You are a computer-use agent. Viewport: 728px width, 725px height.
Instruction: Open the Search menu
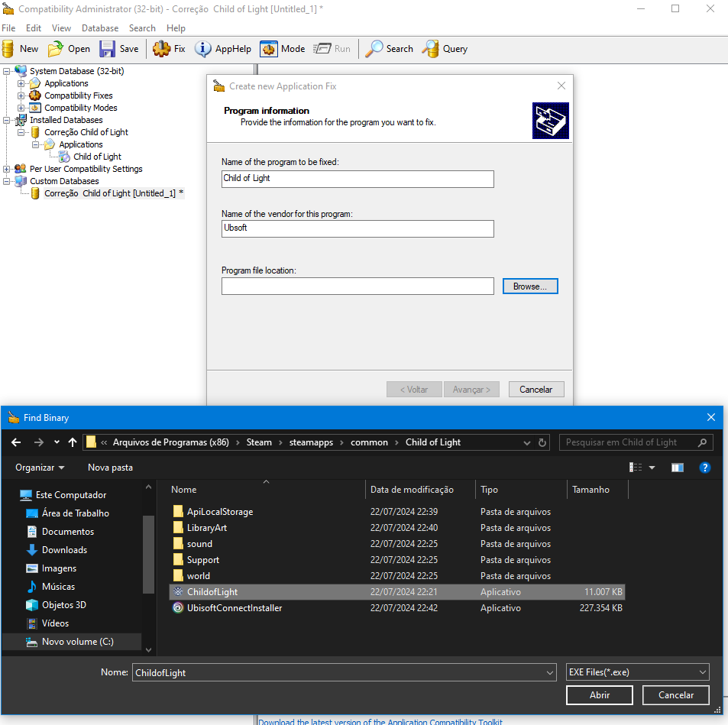point(142,28)
